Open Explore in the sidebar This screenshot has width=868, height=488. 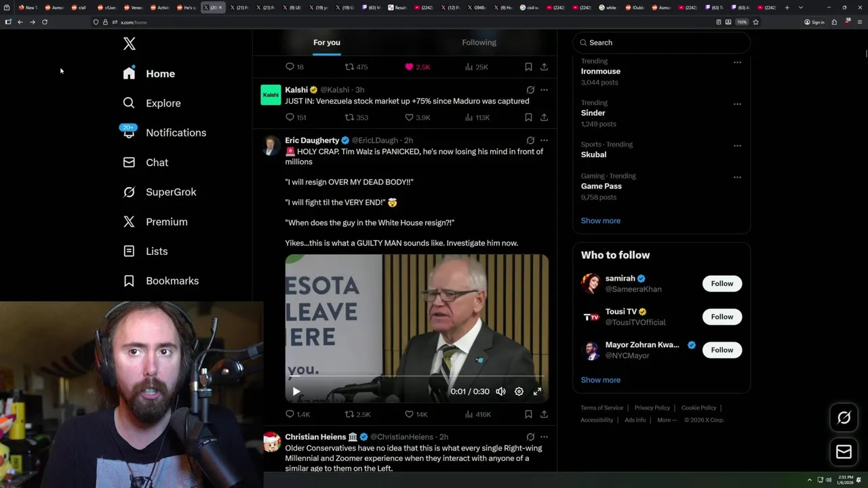(152, 103)
